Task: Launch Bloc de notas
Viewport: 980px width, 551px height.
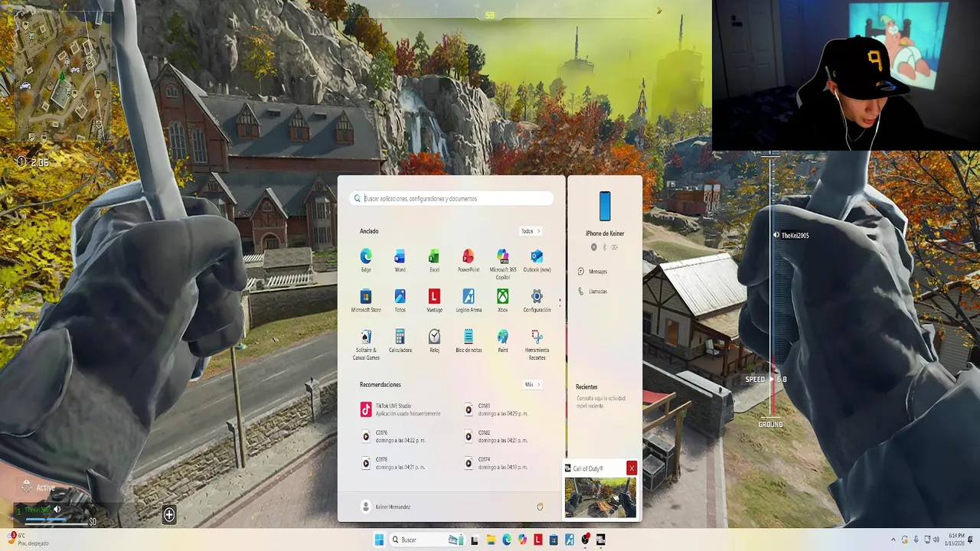Action: point(469,341)
